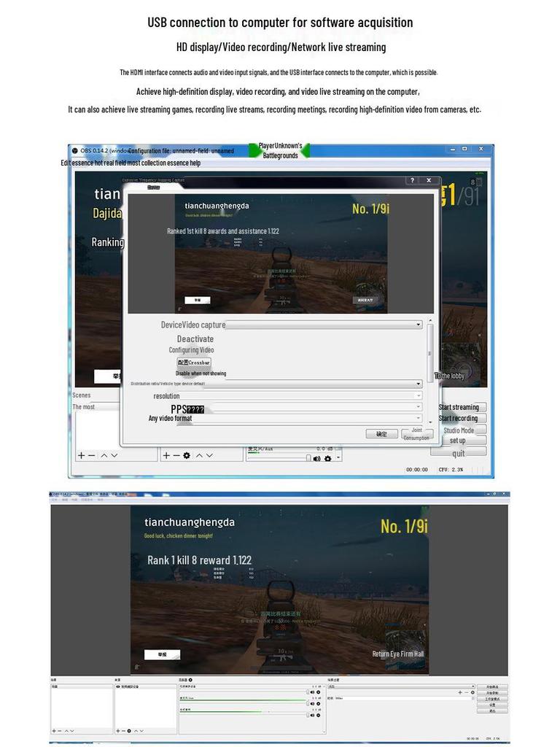Image resolution: width=560 pixels, height=747 pixels.
Task: Click Configuring Video in capture dialog
Action: pos(191,349)
